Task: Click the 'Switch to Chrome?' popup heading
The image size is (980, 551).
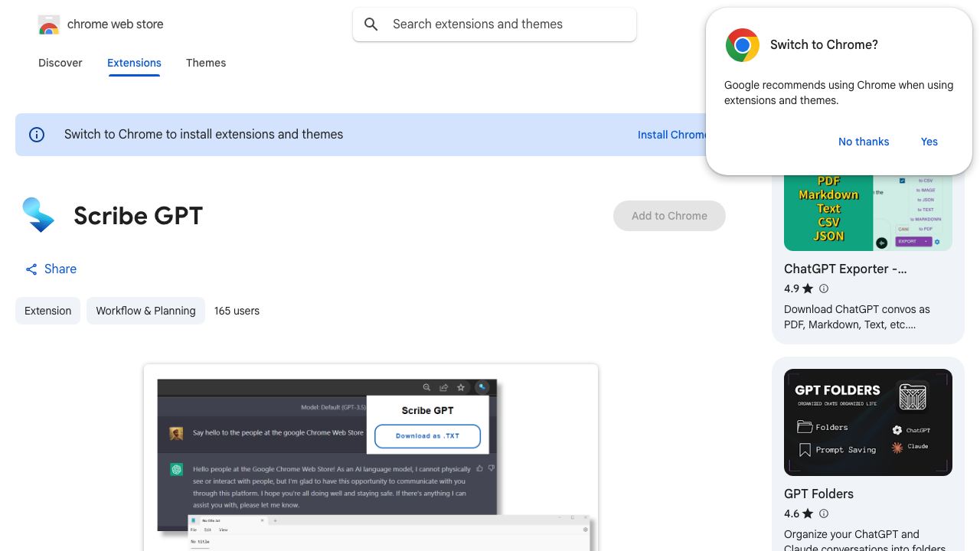Action: pyautogui.click(x=824, y=44)
